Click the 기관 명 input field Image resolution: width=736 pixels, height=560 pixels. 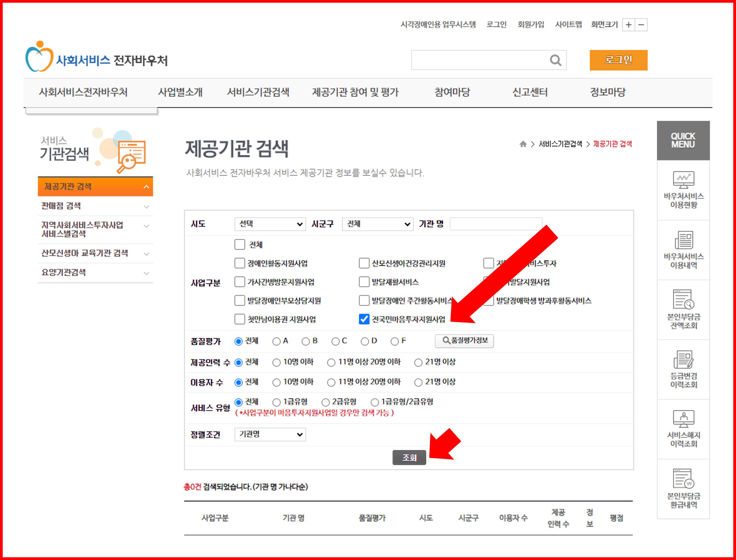point(496,224)
